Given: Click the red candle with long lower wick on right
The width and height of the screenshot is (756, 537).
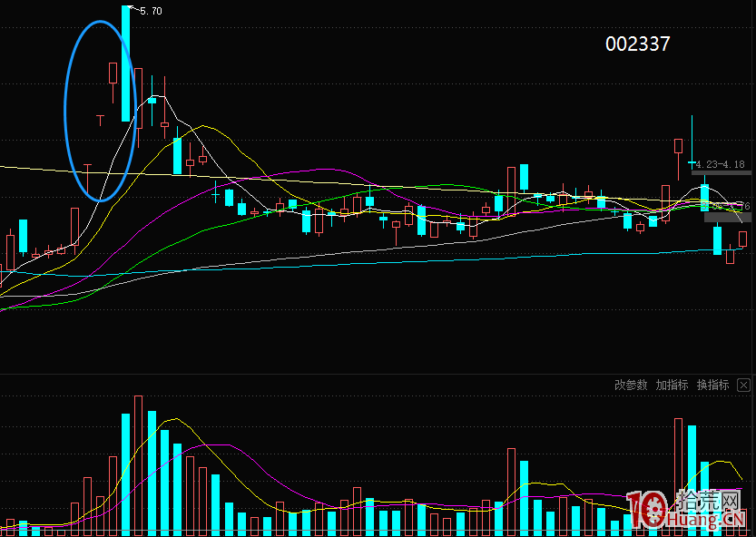Looking at the screenshot, I should pos(678,146).
